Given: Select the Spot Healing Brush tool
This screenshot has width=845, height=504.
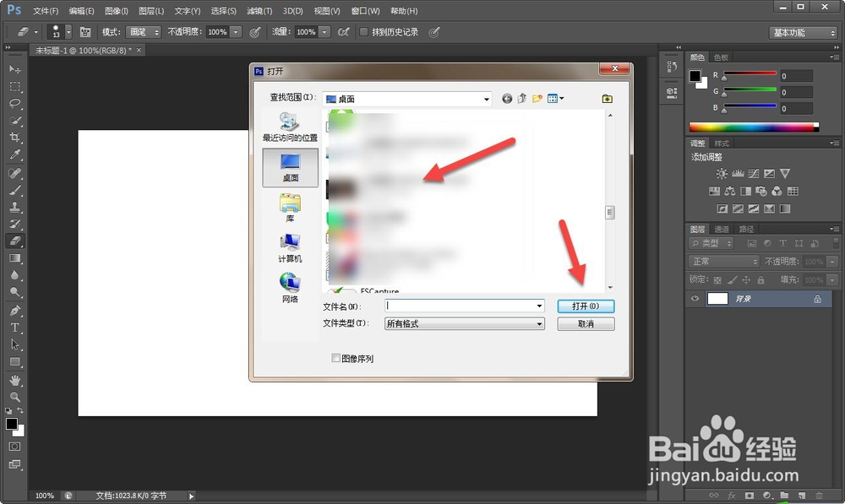Looking at the screenshot, I should pyautogui.click(x=14, y=173).
